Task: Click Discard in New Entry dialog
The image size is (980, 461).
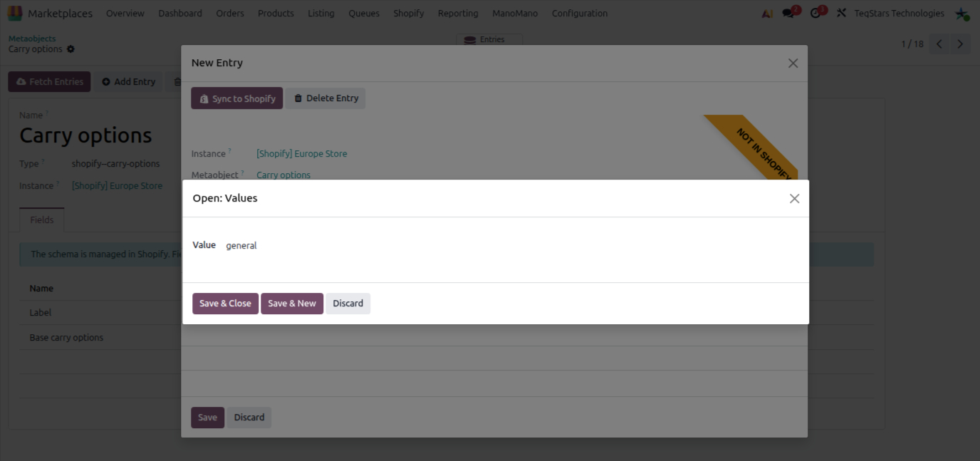Action: (x=249, y=418)
